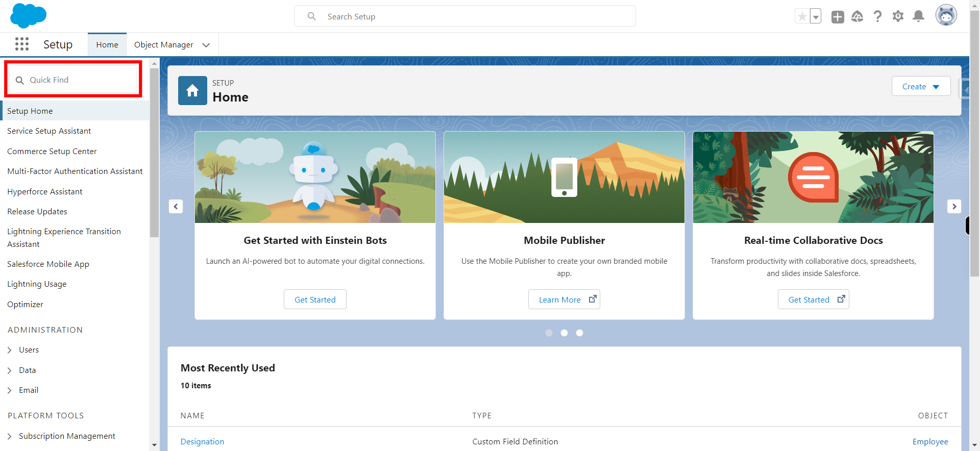Click the sidebar scrollbar thumb
This screenshot has height=451, width=980.
click(x=154, y=153)
